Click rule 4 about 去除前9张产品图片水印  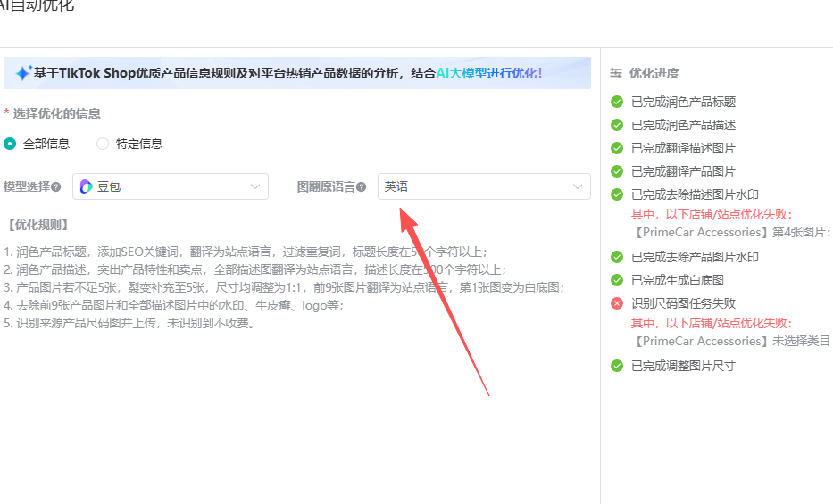[174, 306]
